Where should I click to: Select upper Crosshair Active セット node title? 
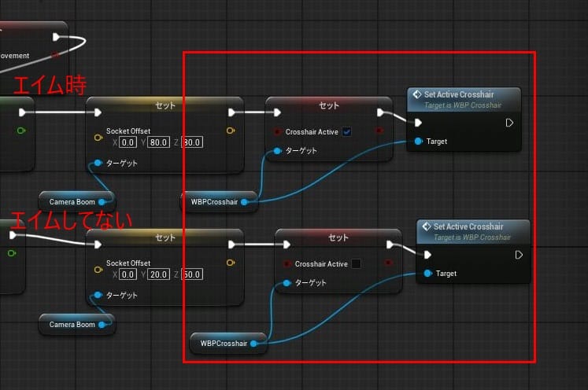pos(329,105)
